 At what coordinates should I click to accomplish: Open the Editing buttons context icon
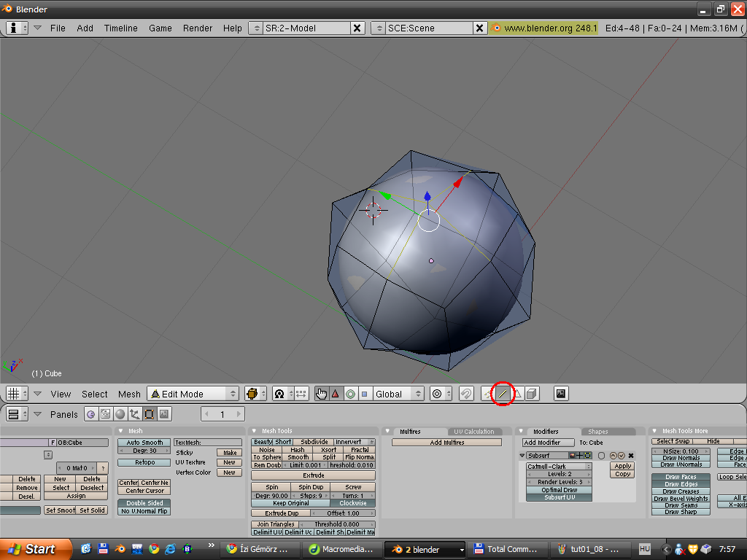pyautogui.click(x=149, y=414)
